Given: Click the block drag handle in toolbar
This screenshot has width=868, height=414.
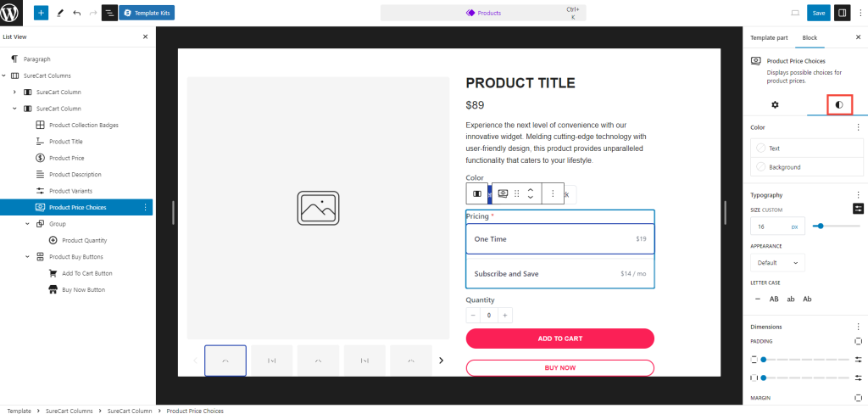Looking at the screenshot, I should [x=517, y=193].
